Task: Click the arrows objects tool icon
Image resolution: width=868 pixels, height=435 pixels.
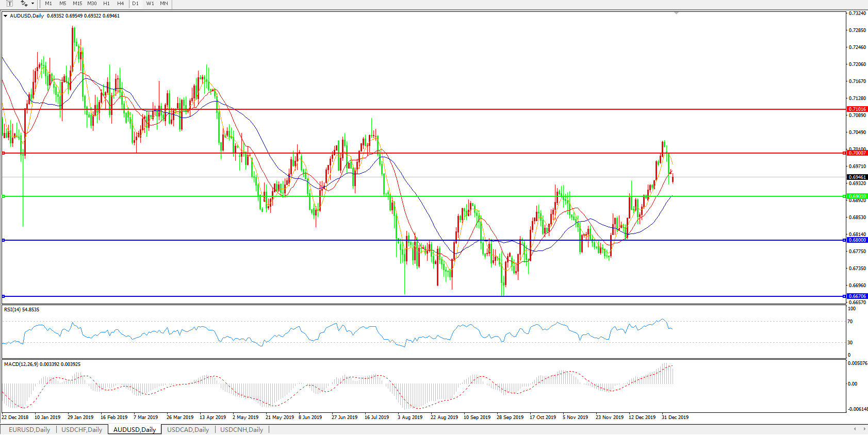Action: coord(24,4)
